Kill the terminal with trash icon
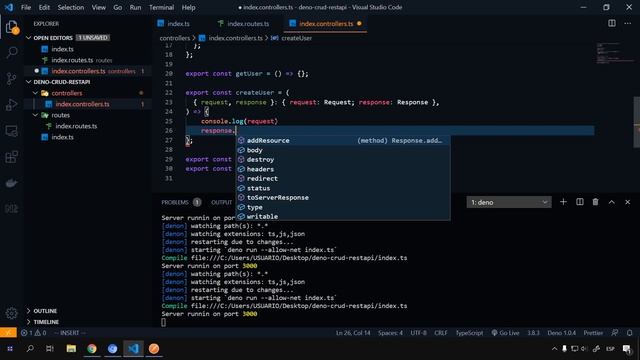The width and height of the screenshot is (640, 360). click(596, 202)
